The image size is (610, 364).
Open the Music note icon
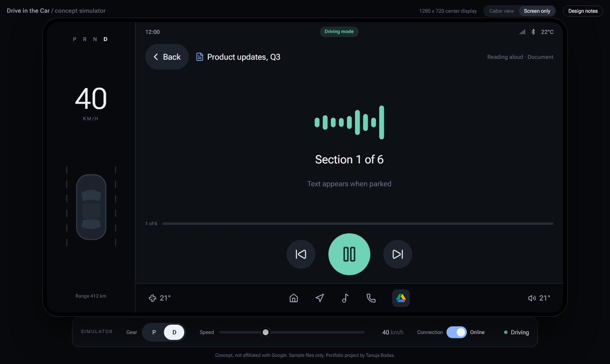pyautogui.click(x=345, y=298)
